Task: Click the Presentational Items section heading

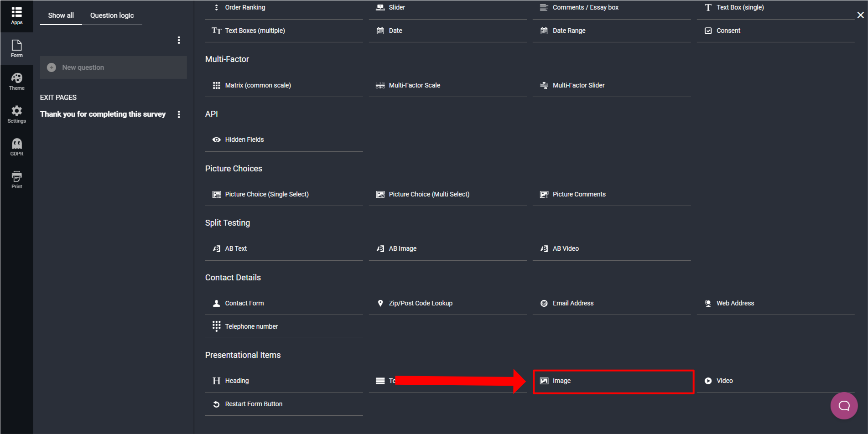Action: click(243, 355)
